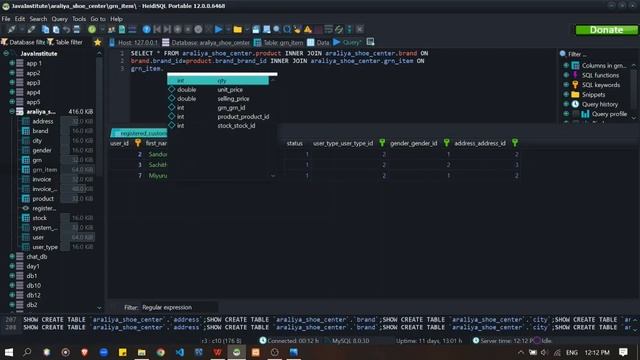This screenshot has height=360, width=640.
Task: Open the user manager icon
Action: pos(111,29)
